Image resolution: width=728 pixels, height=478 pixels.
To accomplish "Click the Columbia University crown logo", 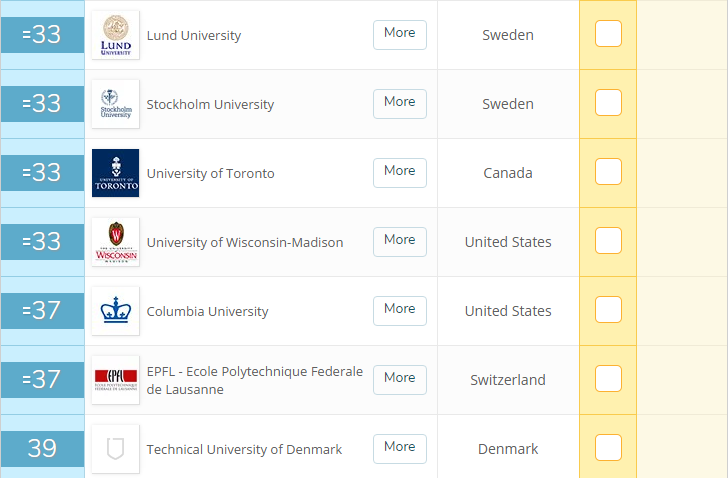I will point(115,311).
